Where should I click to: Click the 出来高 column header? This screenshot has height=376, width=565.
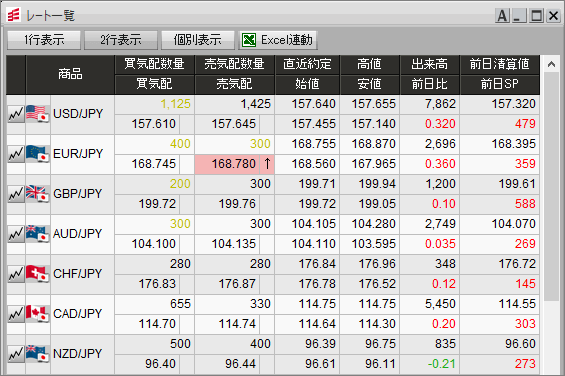point(430,65)
